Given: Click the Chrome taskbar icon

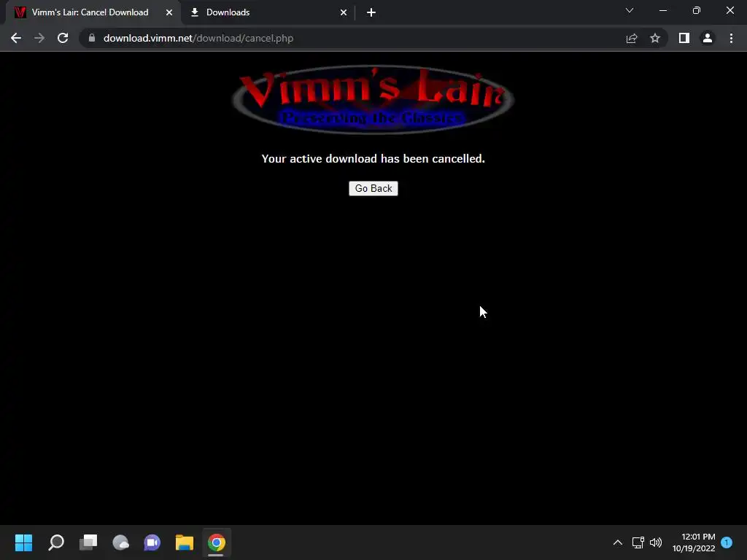Looking at the screenshot, I should [x=216, y=542].
